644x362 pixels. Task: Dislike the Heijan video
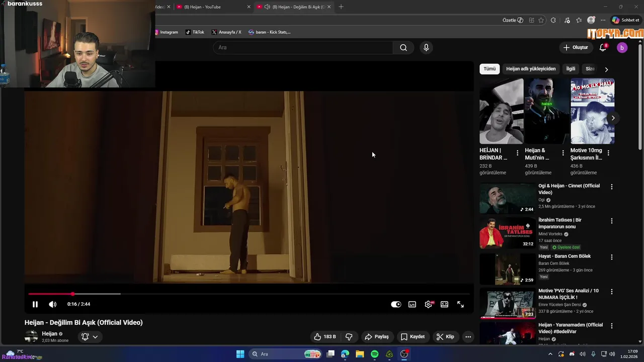(349, 337)
